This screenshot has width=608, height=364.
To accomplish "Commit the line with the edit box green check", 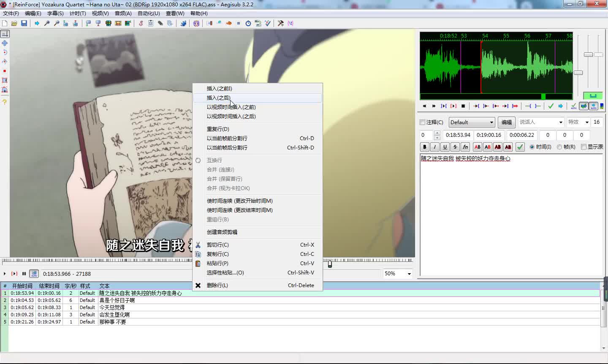I will (520, 147).
